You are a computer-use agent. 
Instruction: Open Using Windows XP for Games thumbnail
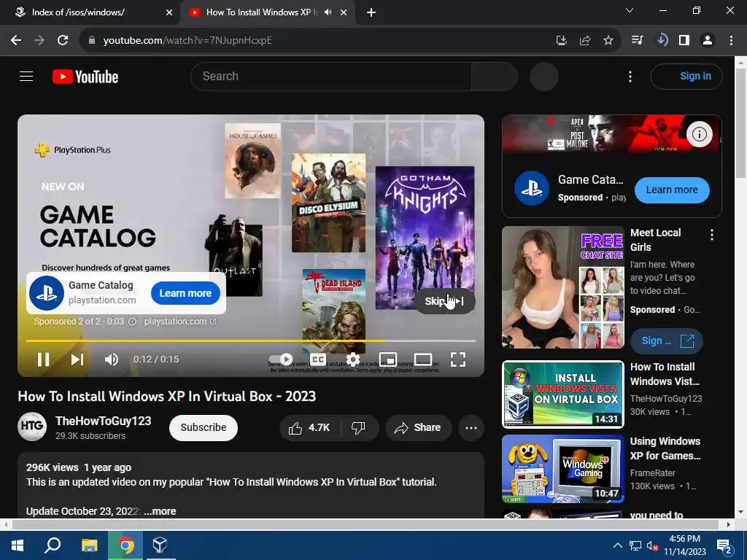tap(562, 469)
